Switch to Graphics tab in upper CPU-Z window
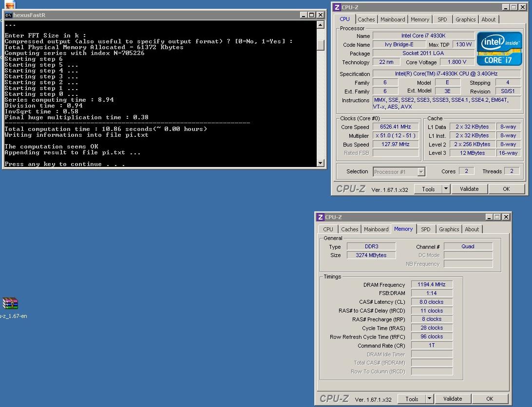The width and height of the screenshot is (532, 407). point(466,19)
